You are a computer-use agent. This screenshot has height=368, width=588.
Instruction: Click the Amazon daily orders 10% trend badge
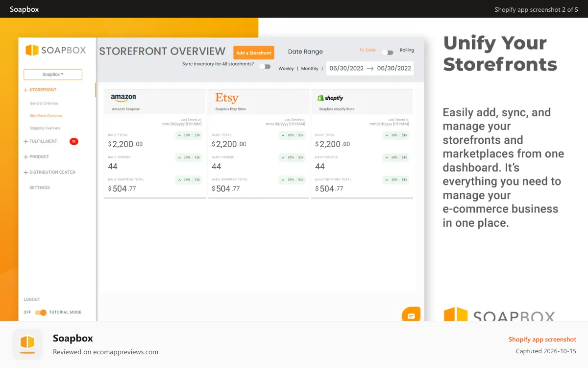pos(189,158)
